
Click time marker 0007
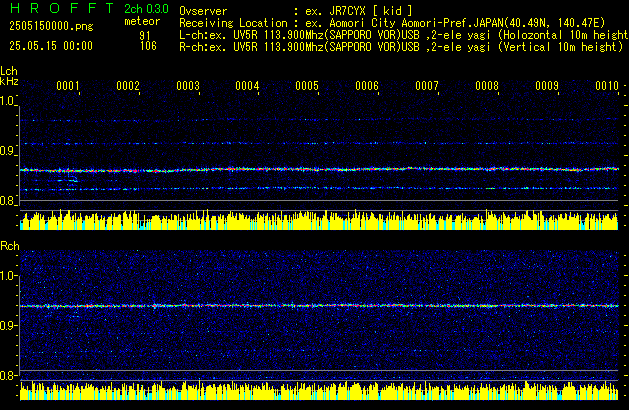[427, 86]
